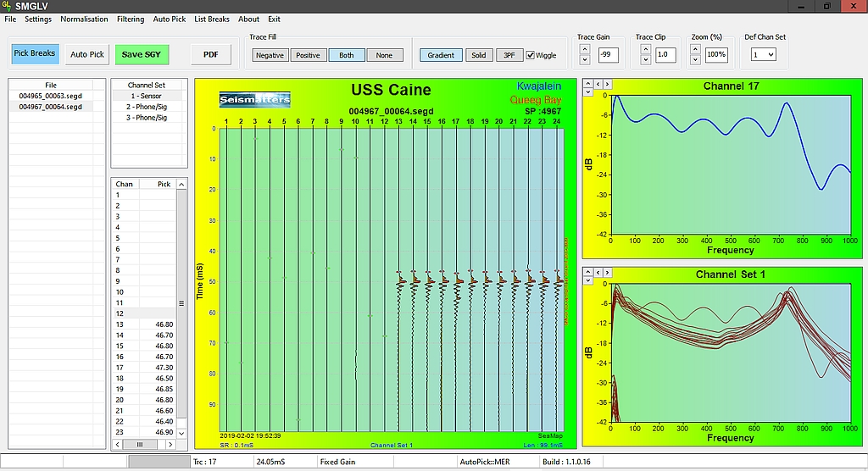Click down arrow on Channel Set 1 chart
Viewport: 868px width, 471px height.
click(588, 280)
